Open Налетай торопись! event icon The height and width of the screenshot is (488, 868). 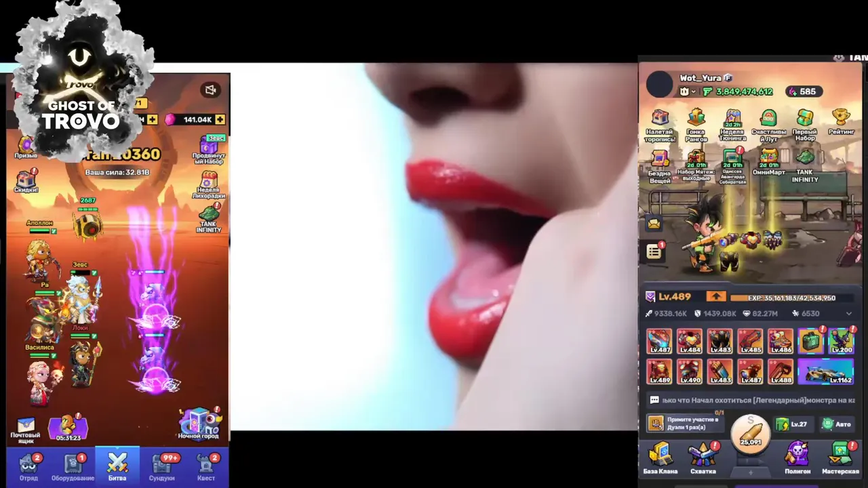tap(660, 125)
